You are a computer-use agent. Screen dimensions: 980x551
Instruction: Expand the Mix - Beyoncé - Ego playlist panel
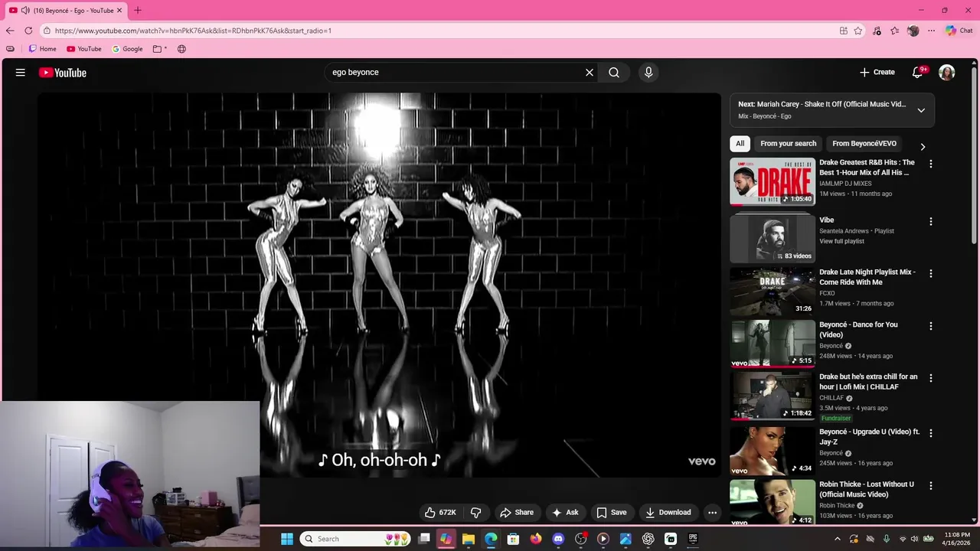coord(921,110)
